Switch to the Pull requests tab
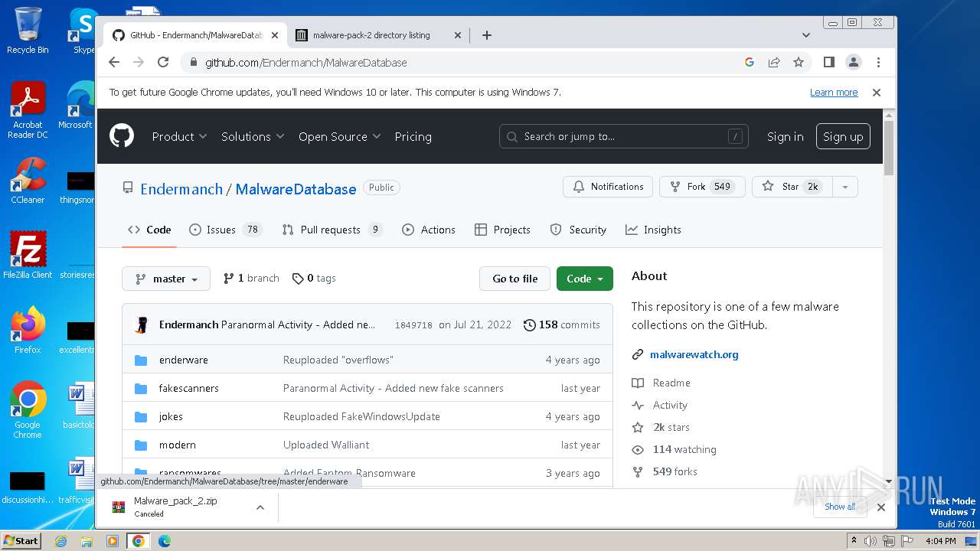This screenshot has width=980, height=551. click(332, 230)
